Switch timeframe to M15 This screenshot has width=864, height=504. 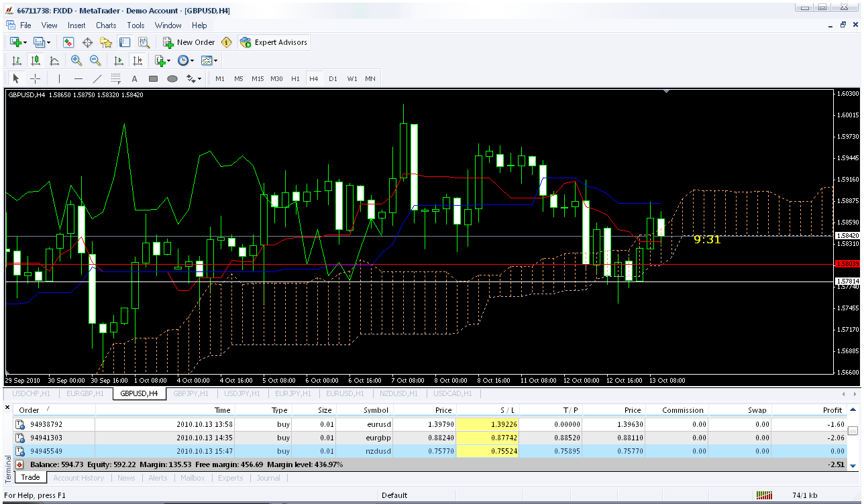(x=258, y=78)
